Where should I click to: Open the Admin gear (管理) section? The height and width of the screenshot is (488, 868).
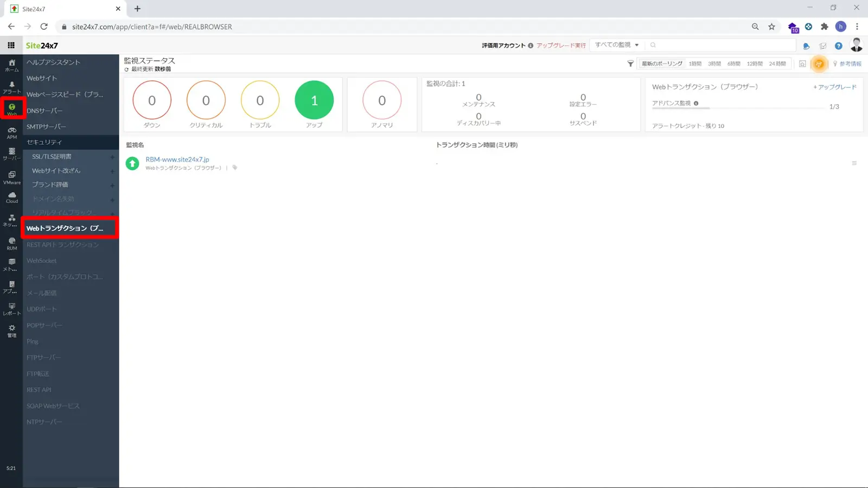coord(11,331)
